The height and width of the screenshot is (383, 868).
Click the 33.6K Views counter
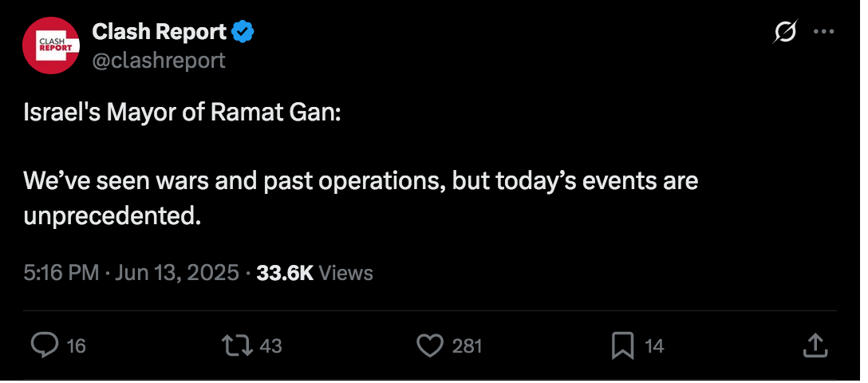314,273
